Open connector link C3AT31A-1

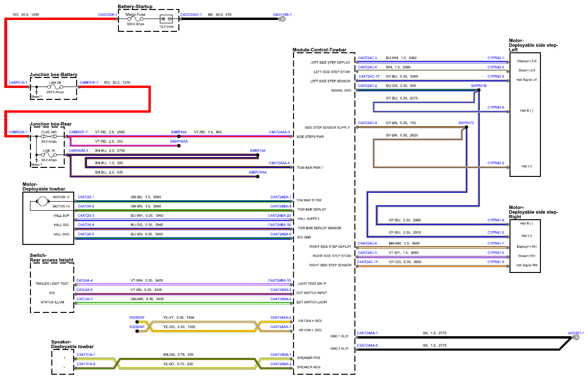[86, 354]
